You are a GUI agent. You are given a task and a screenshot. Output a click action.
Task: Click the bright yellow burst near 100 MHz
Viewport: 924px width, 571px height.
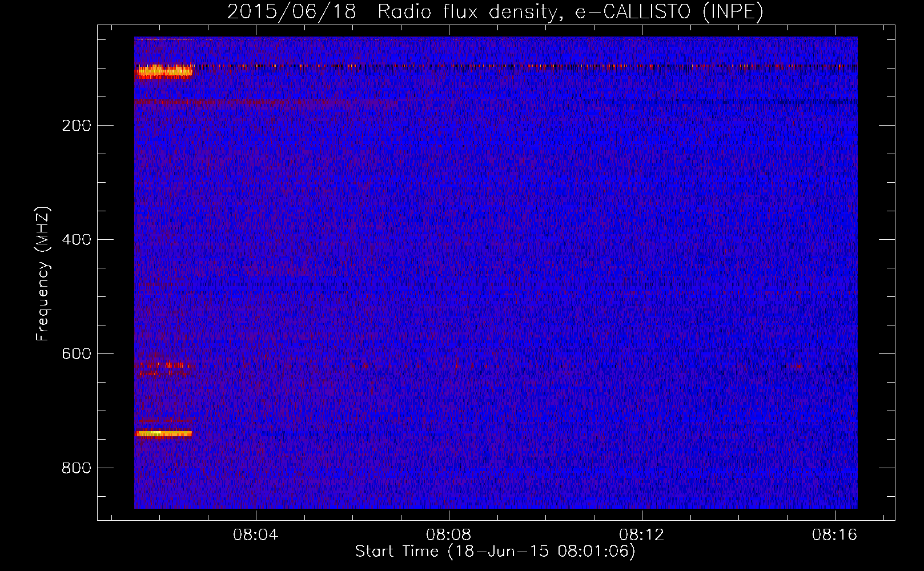(164, 71)
